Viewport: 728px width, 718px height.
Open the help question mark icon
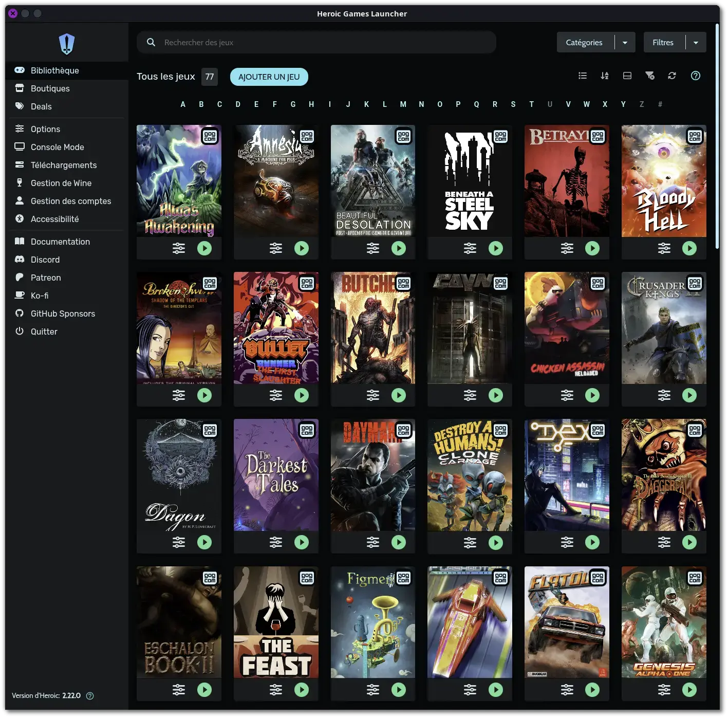point(696,76)
